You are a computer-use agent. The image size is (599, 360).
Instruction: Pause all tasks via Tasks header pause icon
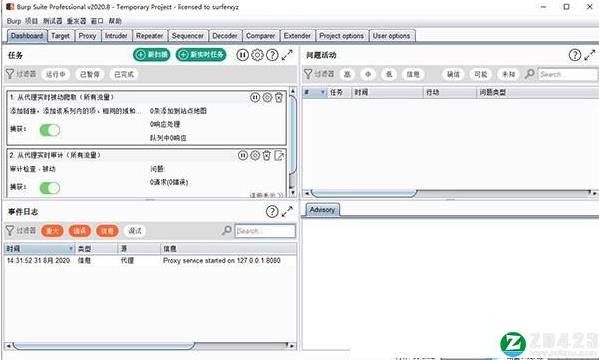[x=242, y=55]
